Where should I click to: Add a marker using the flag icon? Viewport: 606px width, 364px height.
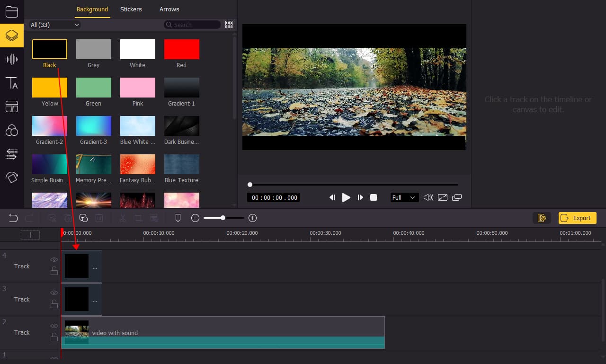tap(178, 217)
